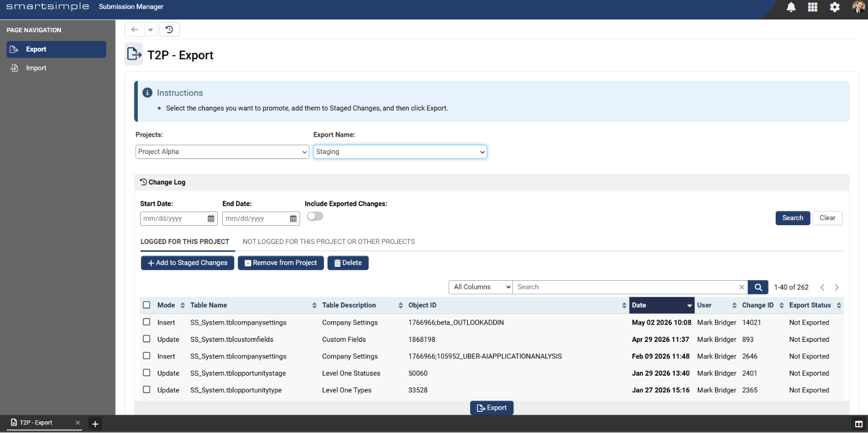Click the Clear button
868x433 pixels.
coord(827,218)
